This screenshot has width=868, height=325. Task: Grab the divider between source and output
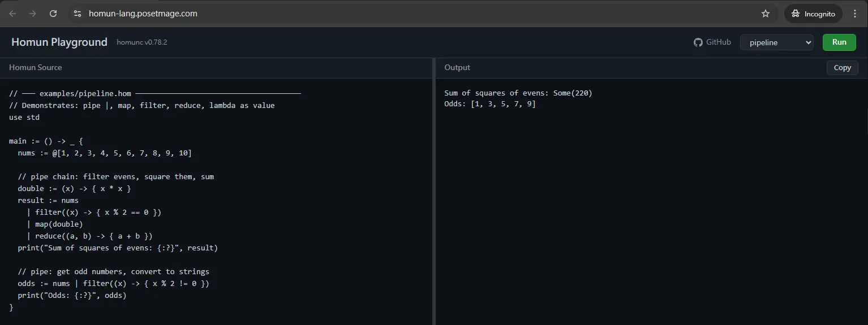(434, 192)
